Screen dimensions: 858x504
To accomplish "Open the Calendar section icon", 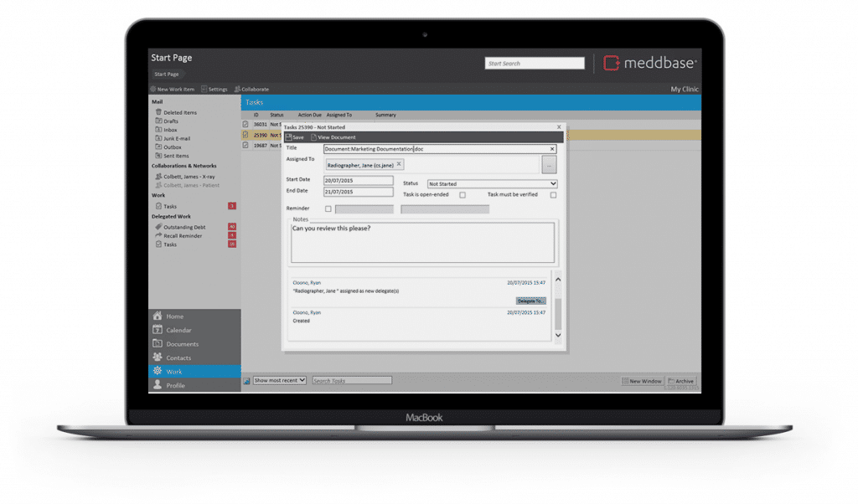I will click(x=158, y=330).
